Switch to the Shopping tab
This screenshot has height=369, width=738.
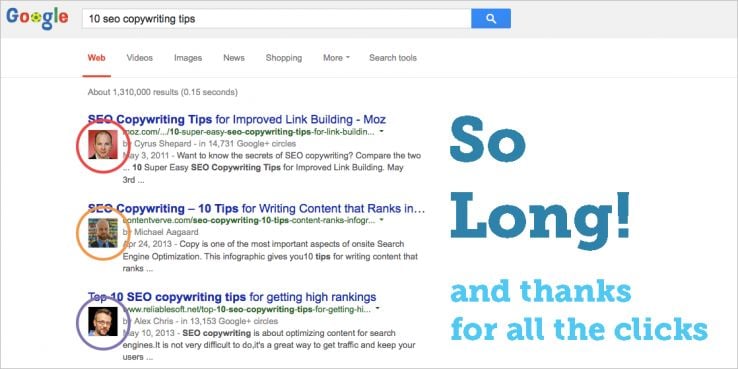click(284, 58)
